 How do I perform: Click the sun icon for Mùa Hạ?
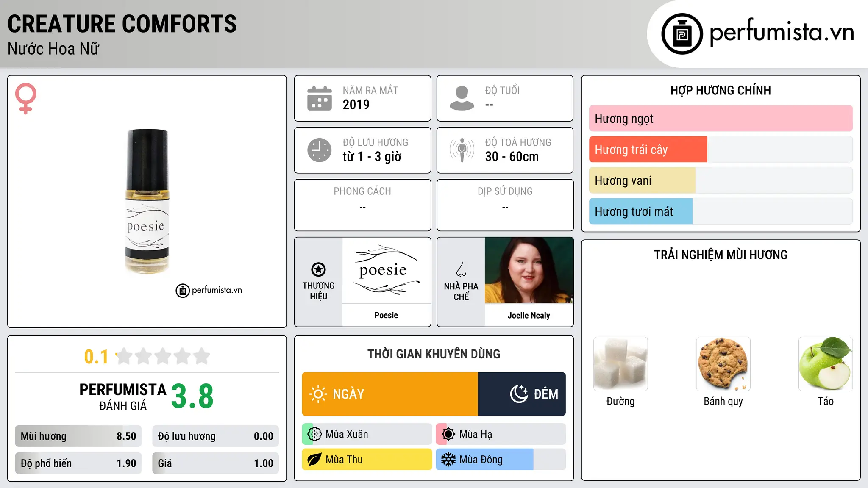coord(448,434)
